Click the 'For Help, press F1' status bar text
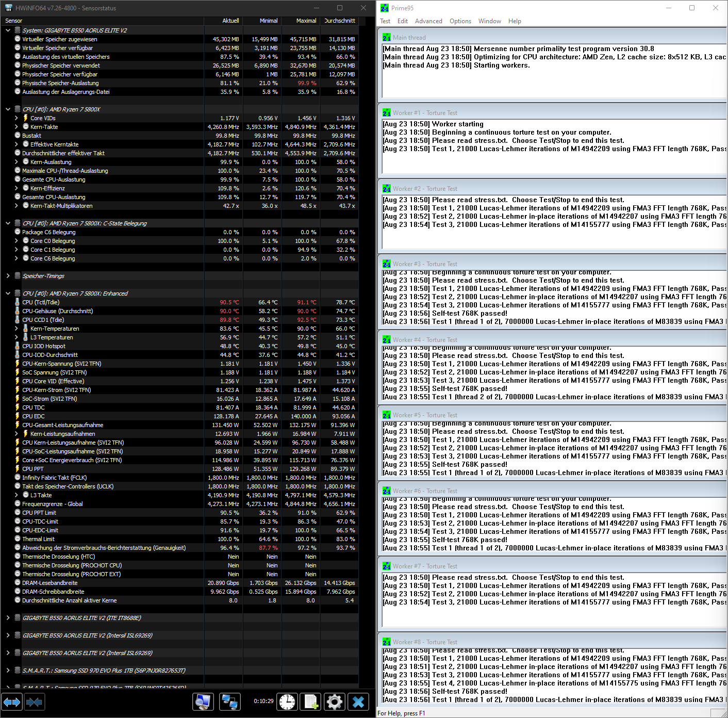This screenshot has width=728, height=718. click(401, 713)
